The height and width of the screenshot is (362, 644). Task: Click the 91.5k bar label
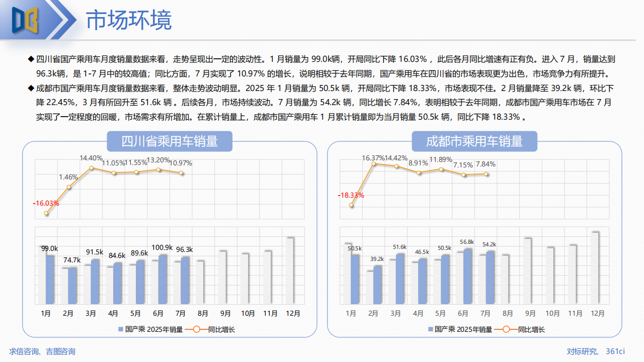pos(95,252)
